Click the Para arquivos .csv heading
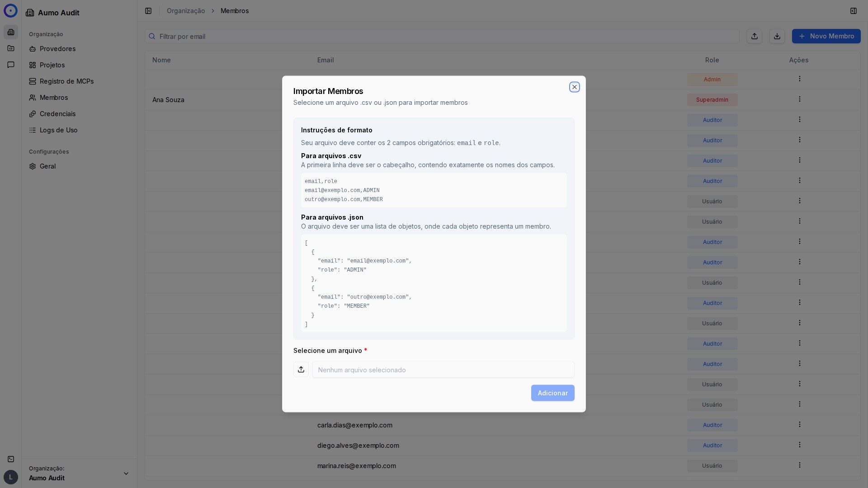The width and height of the screenshot is (868, 488). 331,156
